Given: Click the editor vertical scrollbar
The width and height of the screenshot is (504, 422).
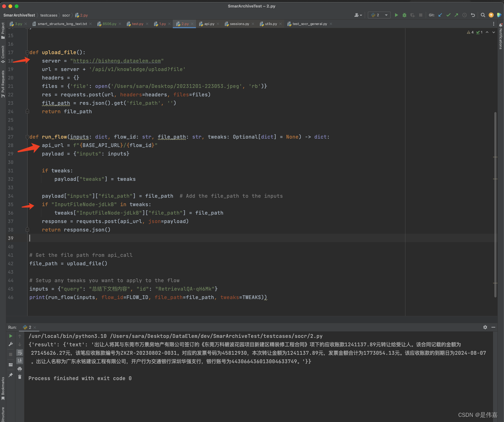Looking at the screenshot, I should [x=495, y=205].
